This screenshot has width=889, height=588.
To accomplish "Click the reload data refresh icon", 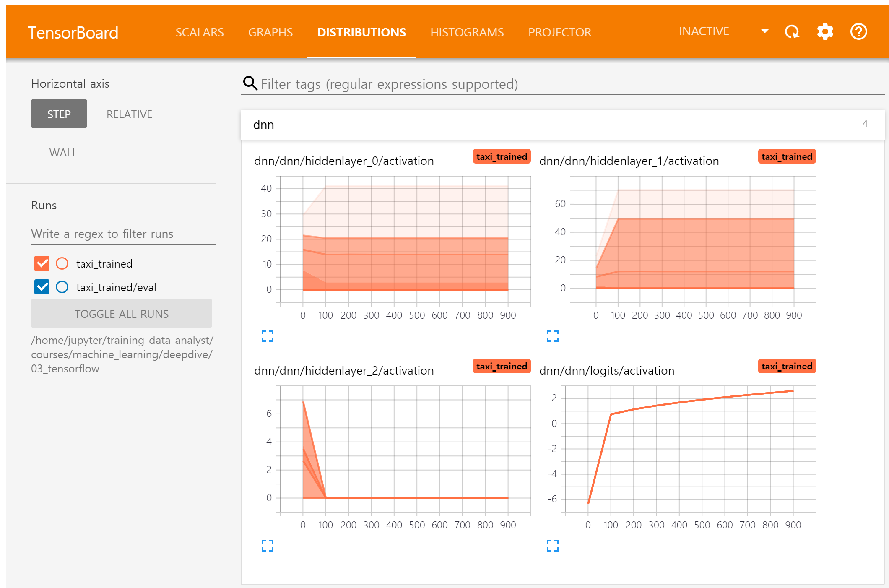I will (792, 32).
